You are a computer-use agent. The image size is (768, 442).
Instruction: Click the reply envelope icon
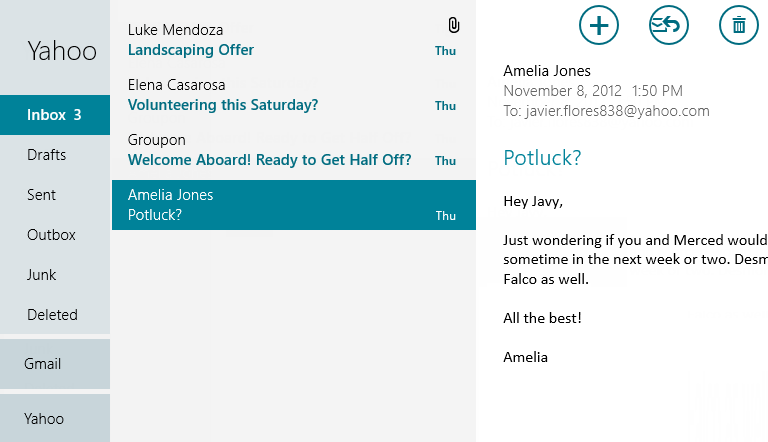click(668, 25)
